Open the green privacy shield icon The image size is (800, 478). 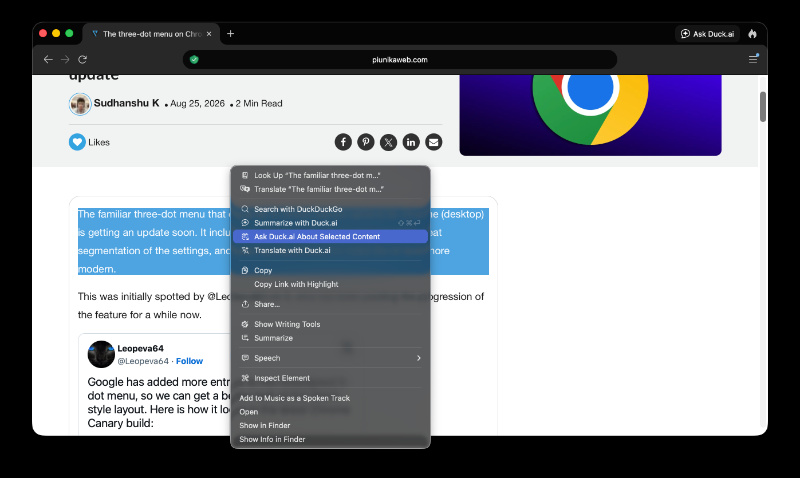[x=194, y=60]
